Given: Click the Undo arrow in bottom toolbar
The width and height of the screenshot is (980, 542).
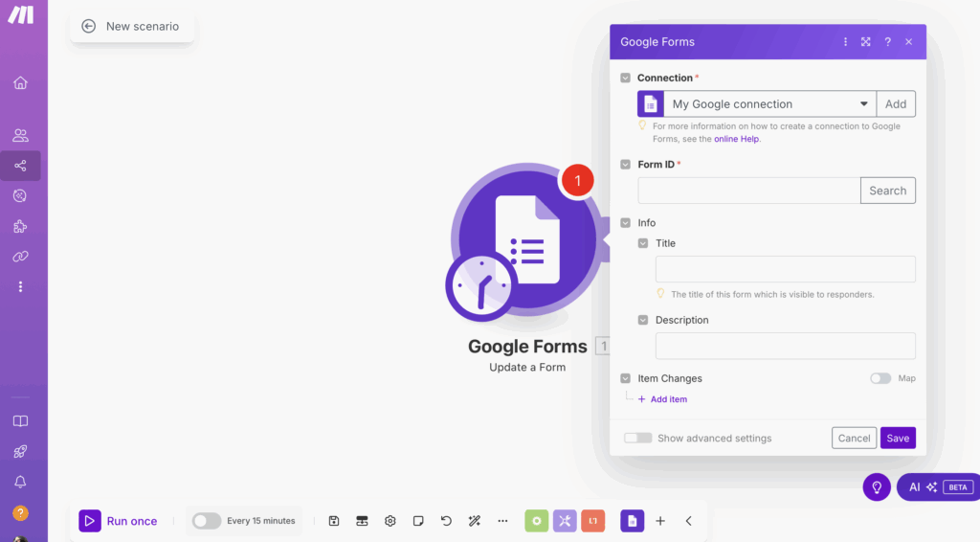Looking at the screenshot, I should (x=446, y=521).
